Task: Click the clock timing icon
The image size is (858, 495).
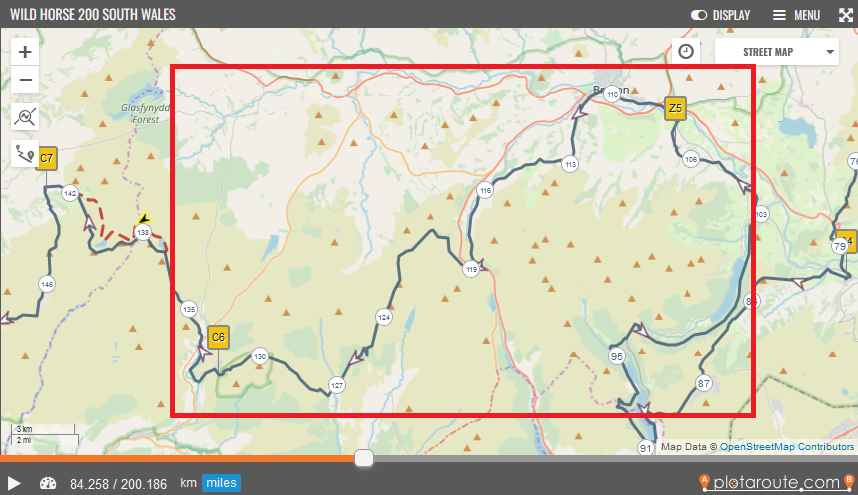Action: click(x=686, y=52)
